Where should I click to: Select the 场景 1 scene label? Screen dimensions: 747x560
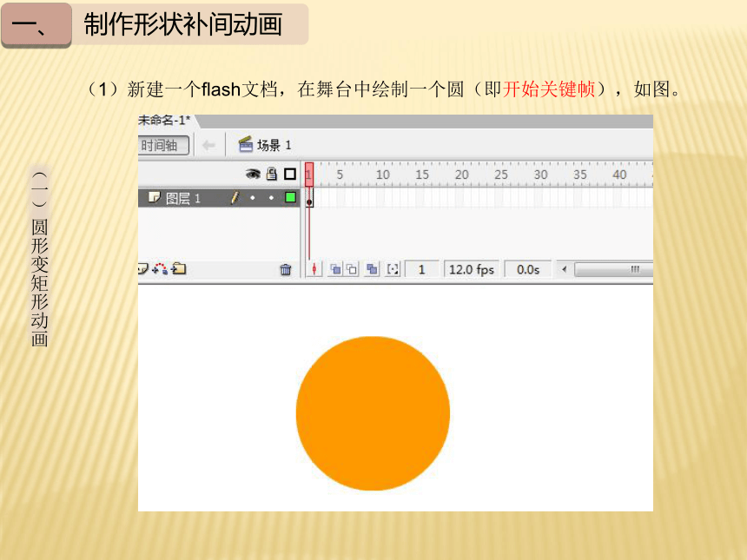pos(274,145)
